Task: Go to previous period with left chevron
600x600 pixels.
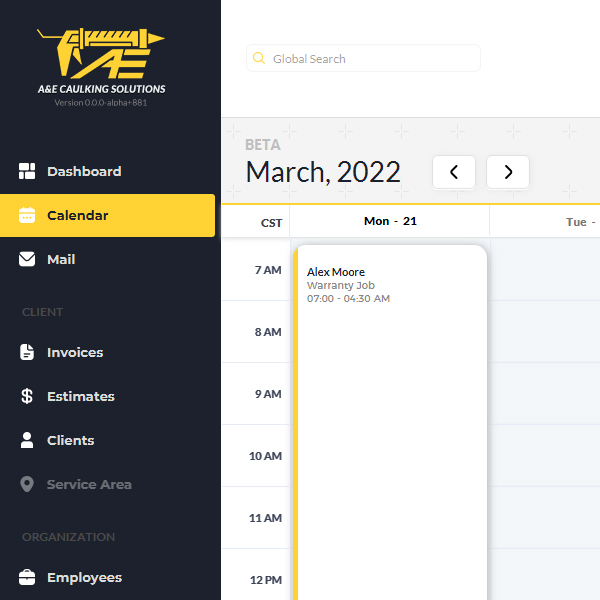Action: coord(454,172)
